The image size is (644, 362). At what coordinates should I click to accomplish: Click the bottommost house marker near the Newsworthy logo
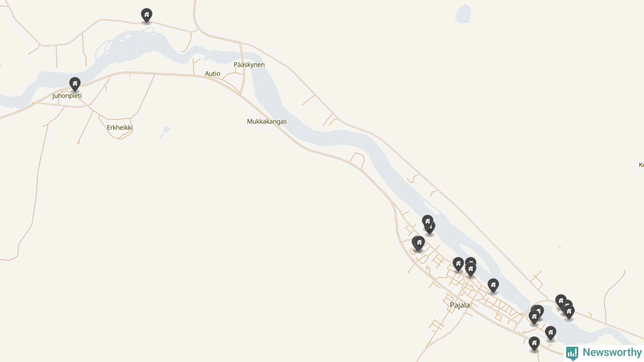tap(534, 344)
